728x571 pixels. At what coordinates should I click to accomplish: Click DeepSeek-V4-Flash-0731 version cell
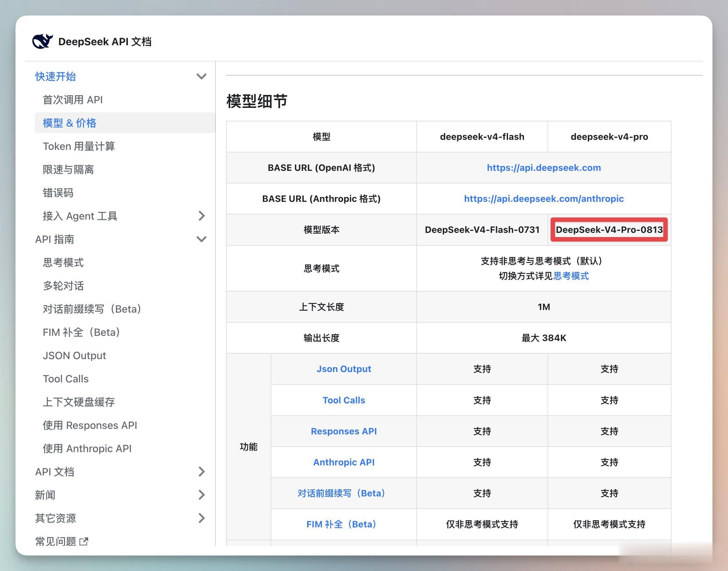point(482,230)
